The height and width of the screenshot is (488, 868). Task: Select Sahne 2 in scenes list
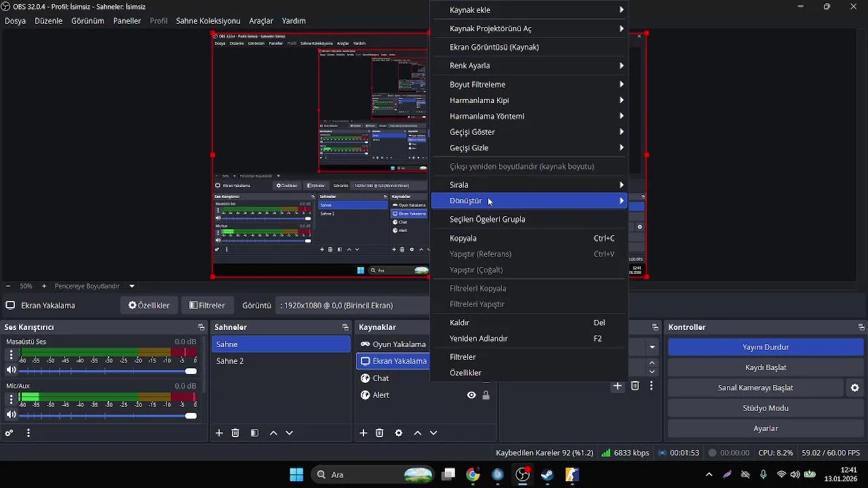[x=281, y=361]
